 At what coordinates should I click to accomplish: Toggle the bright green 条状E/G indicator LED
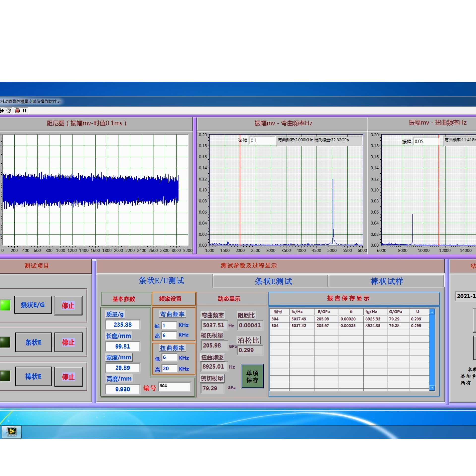[x=5, y=305]
